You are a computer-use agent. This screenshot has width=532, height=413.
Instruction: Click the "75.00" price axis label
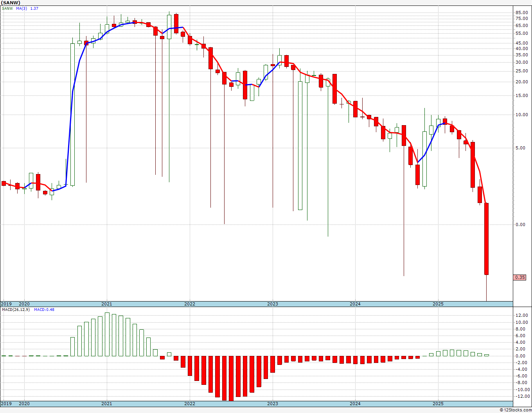pyautogui.click(x=522, y=18)
